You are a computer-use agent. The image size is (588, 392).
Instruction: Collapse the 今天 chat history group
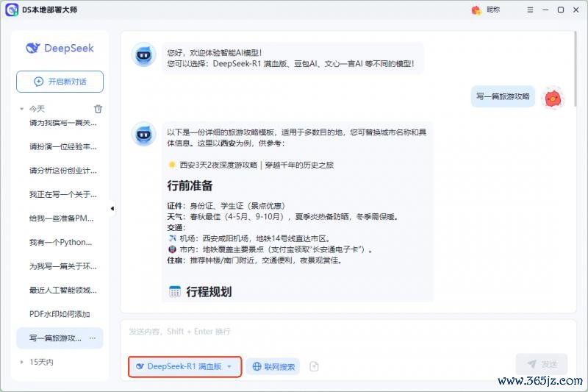[22, 109]
